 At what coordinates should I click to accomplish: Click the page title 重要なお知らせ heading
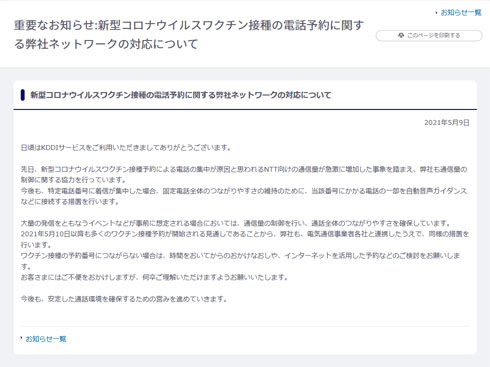point(189,34)
